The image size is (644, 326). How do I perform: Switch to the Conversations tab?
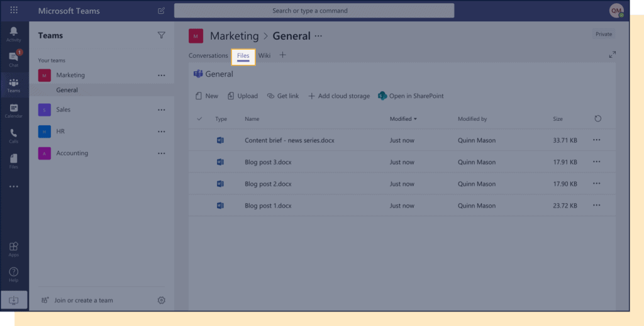click(x=208, y=55)
